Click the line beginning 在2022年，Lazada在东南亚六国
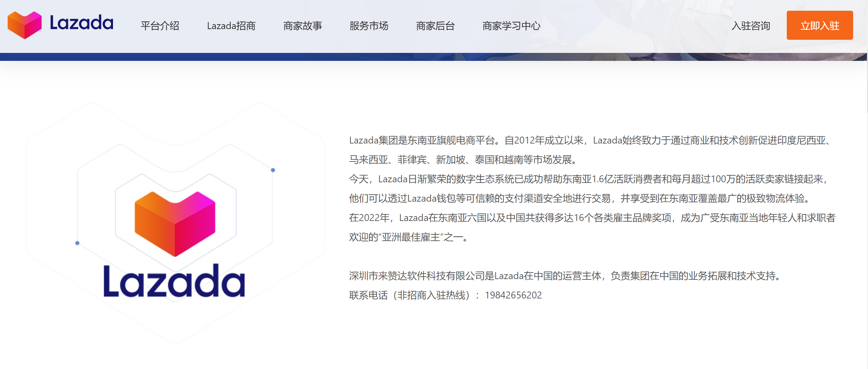Screen dimensions: 868x369 pyautogui.click(x=592, y=218)
